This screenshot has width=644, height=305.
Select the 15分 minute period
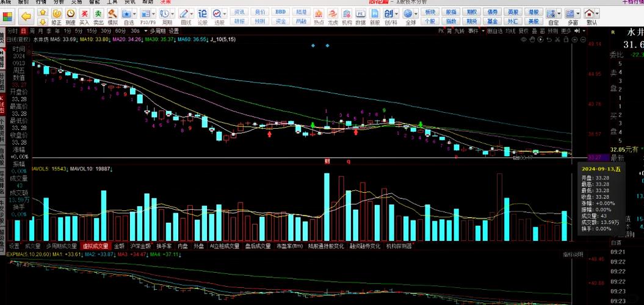pyautogui.click(x=92, y=30)
